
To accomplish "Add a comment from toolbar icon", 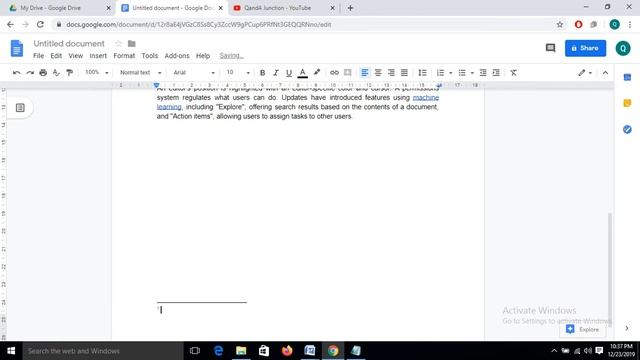I will [347, 73].
